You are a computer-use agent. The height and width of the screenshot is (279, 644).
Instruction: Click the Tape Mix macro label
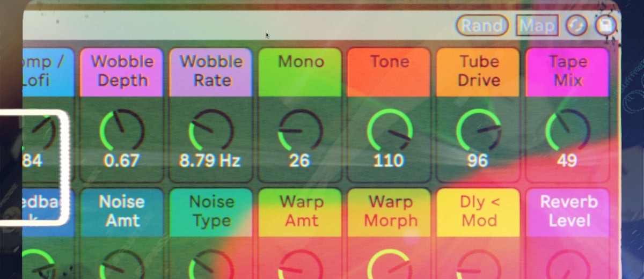click(x=567, y=71)
